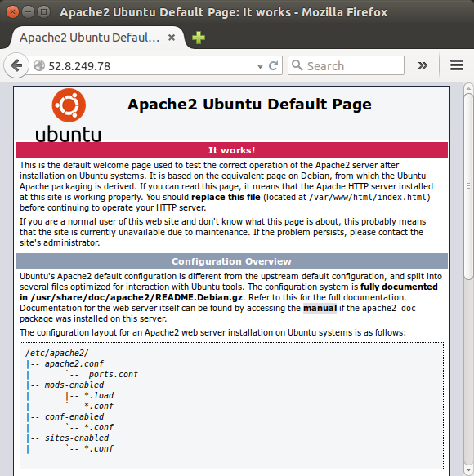Show more toolbar items via the double chevron
474x476 pixels.
423,65
